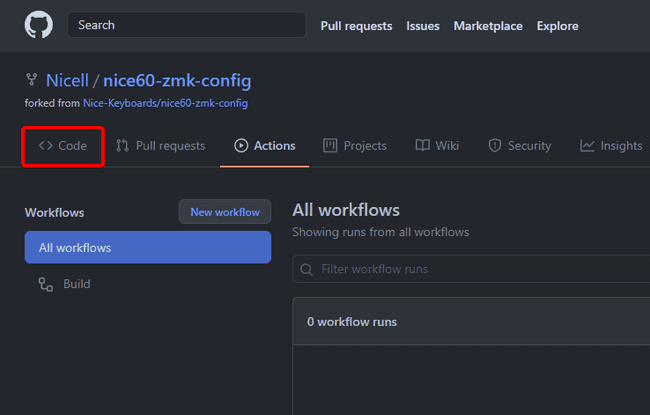Click the New workflow button
The height and width of the screenshot is (415, 650).
point(225,212)
